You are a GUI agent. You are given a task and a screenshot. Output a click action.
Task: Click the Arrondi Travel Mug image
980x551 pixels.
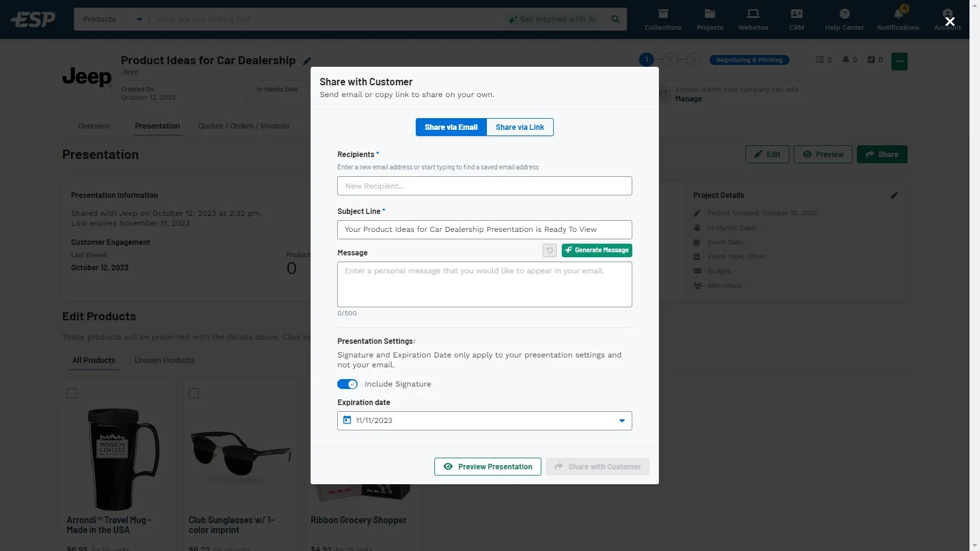(118, 459)
